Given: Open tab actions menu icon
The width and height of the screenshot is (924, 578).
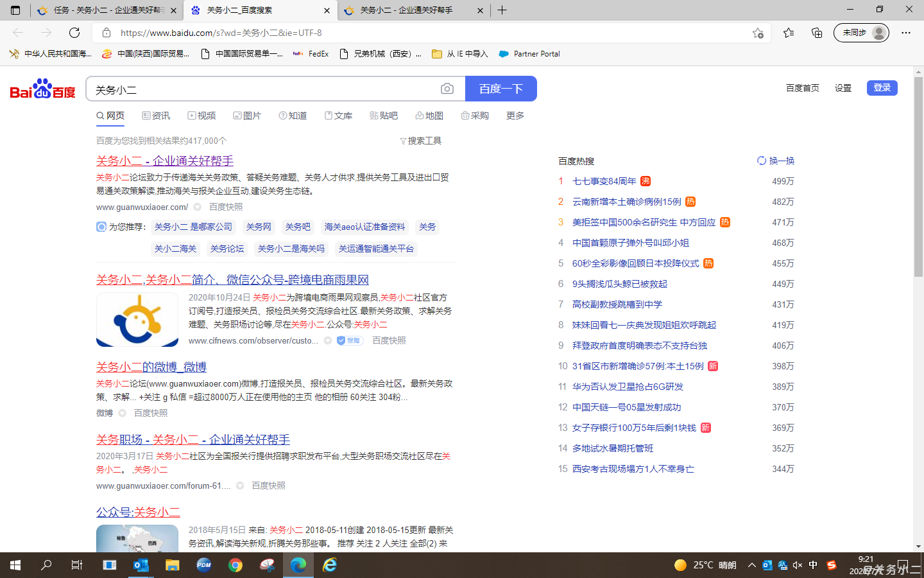Looking at the screenshot, I should tap(15, 10).
